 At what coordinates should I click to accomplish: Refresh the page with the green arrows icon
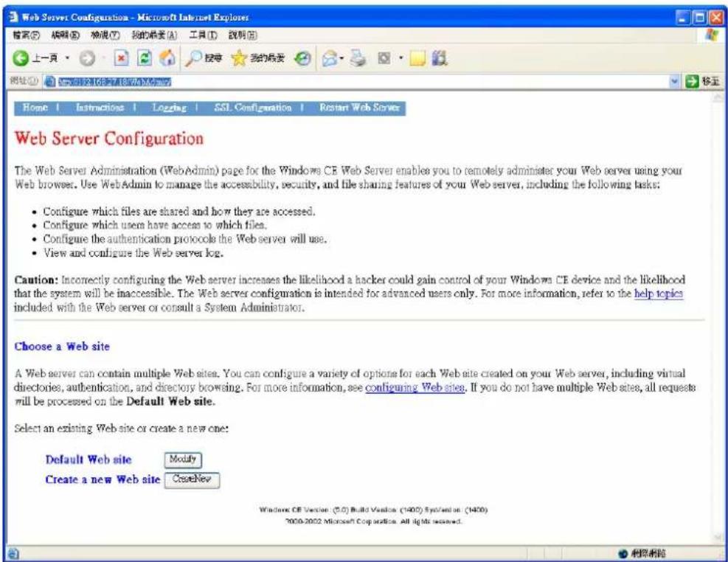(x=145, y=58)
